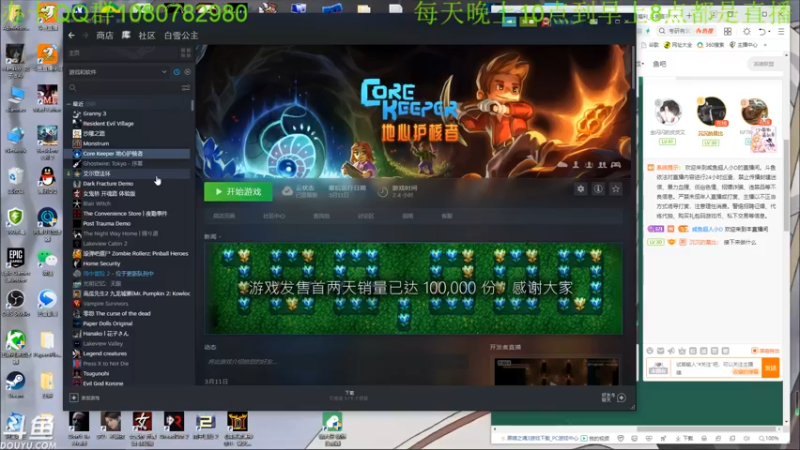
Task: Toggle the ready-to-play filter icon
Action: click(x=187, y=72)
